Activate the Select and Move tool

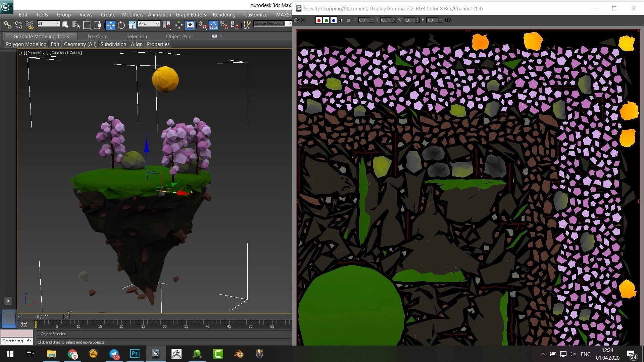pos(110,25)
